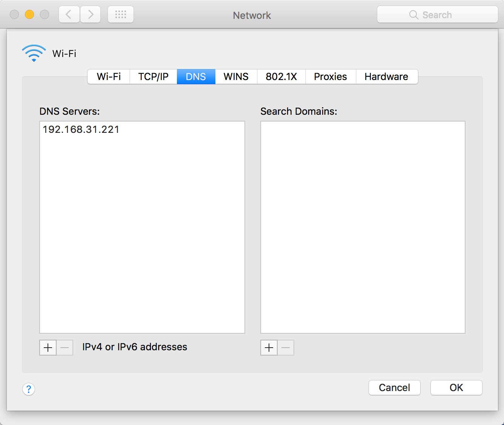Open the 802.1X tab
Image resolution: width=504 pixels, height=425 pixels.
(281, 77)
